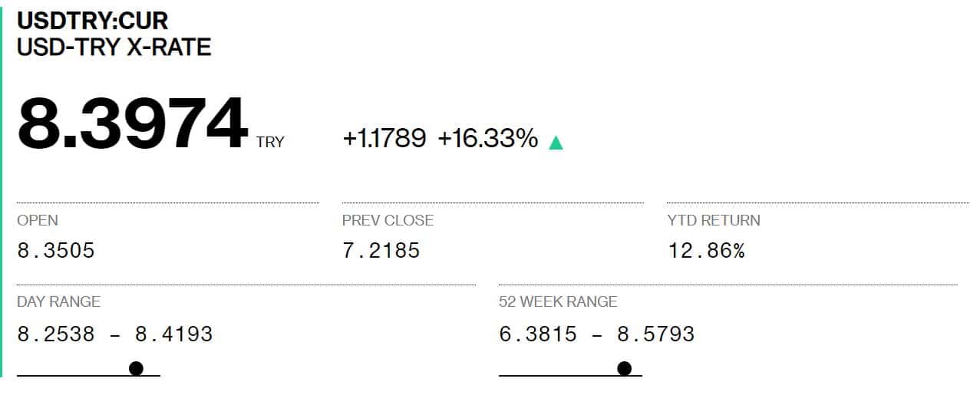Click the USDTRY:CUR ticker heading
The width and height of the screenshot is (980, 418).
click(93, 21)
